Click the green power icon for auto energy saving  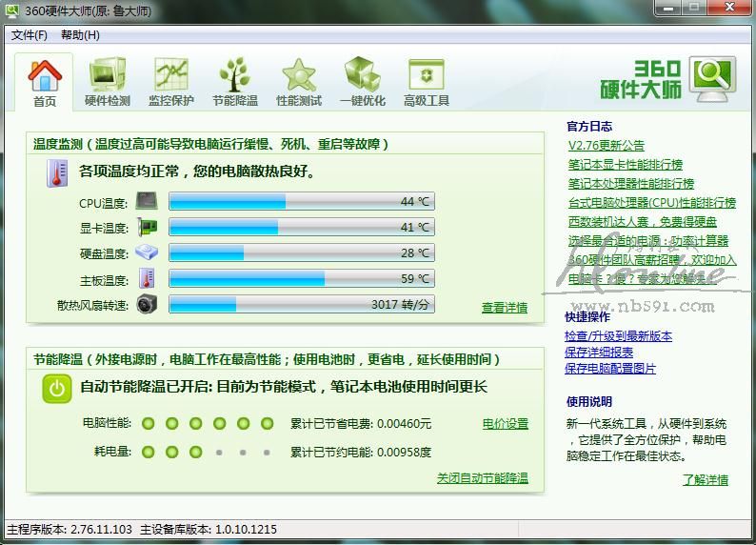57,387
